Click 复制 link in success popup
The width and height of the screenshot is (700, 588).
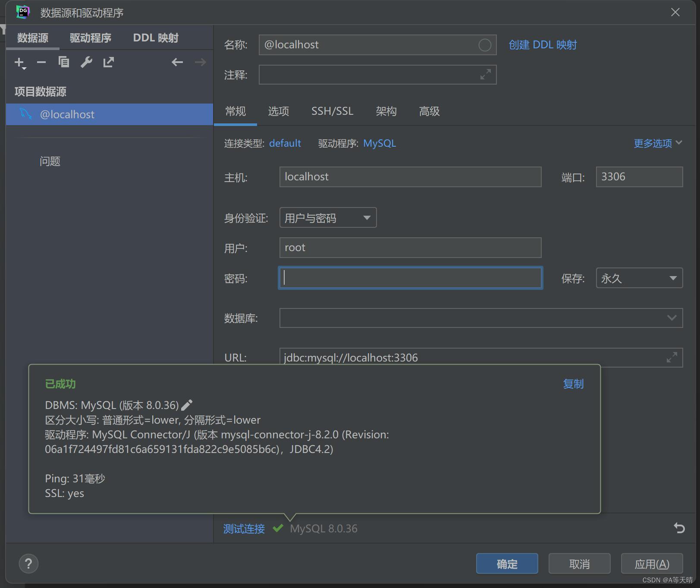click(x=573, y=384)
